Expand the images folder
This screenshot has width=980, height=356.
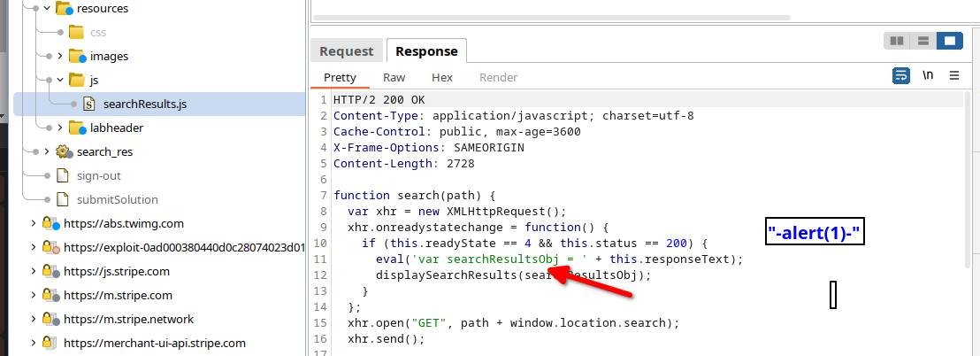click(60, 57)
